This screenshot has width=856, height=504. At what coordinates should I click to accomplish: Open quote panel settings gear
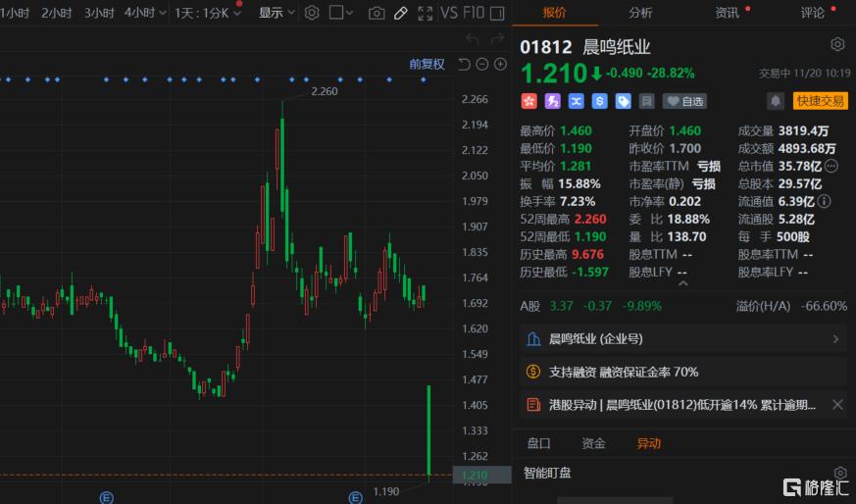837,44
